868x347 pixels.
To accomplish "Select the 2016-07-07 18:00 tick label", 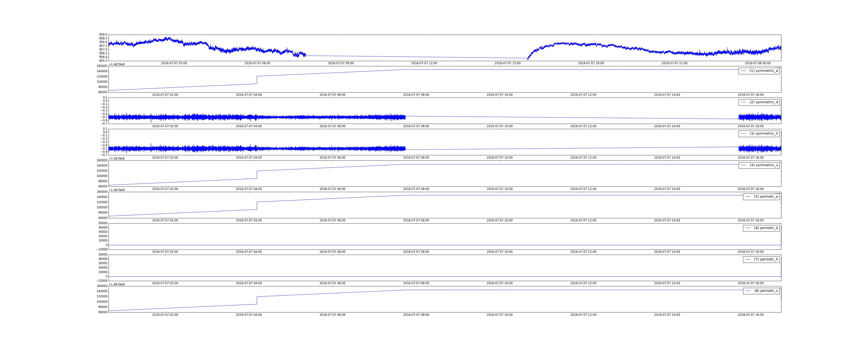I will [591, 63].
